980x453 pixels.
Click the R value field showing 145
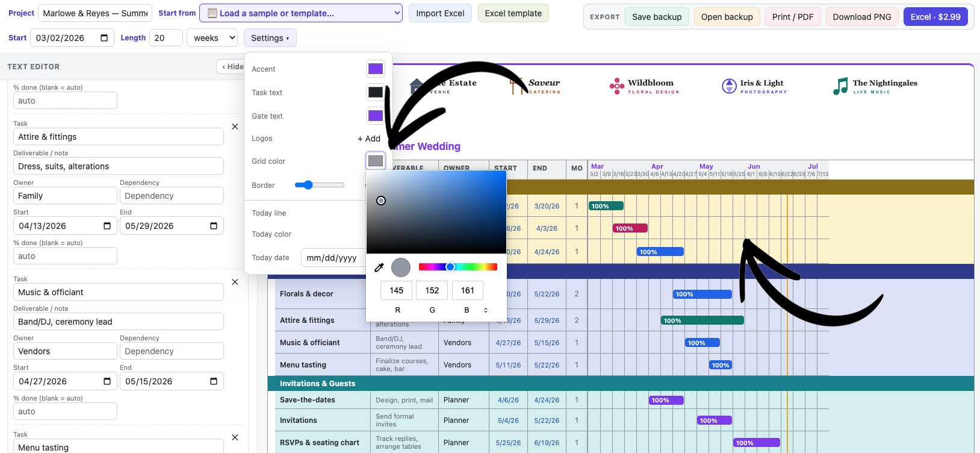(x=396, y=290)
